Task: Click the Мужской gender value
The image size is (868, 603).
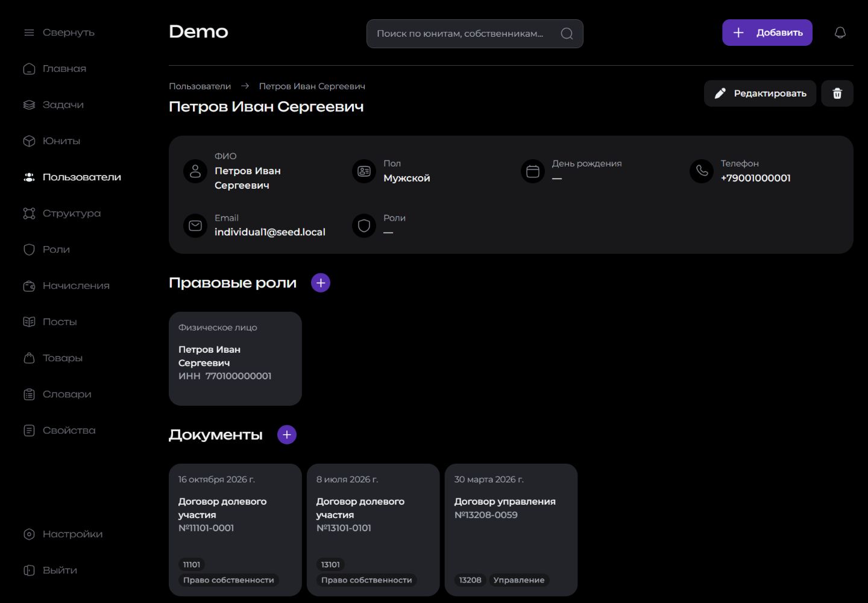Action: pos(407,178)
